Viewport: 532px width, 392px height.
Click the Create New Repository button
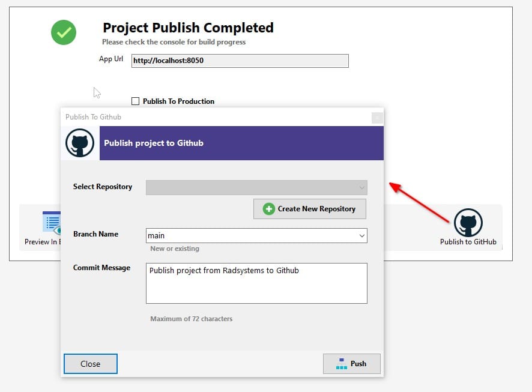[x=310, y=209]
